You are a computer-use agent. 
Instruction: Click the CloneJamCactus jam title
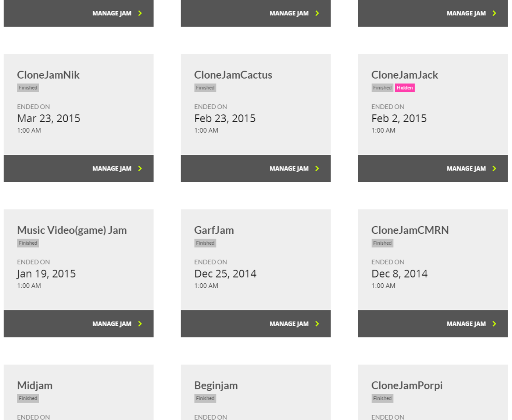click(x=233, y=75)
